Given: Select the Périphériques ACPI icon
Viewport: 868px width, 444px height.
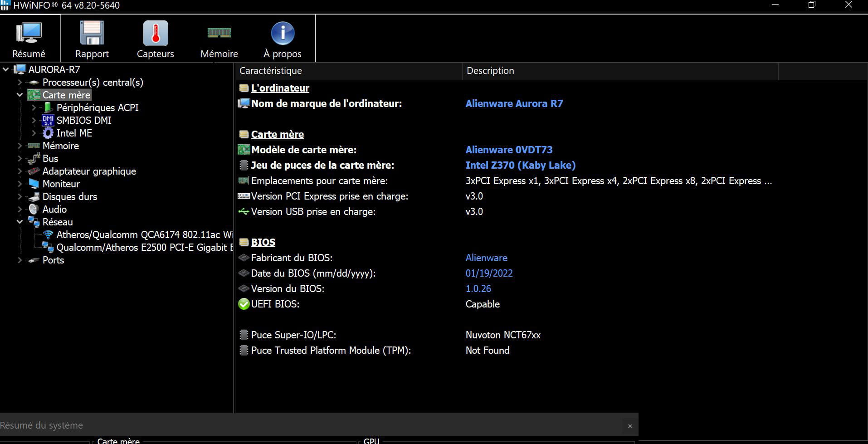Looking at the screenshot, I should coord(48,107).
